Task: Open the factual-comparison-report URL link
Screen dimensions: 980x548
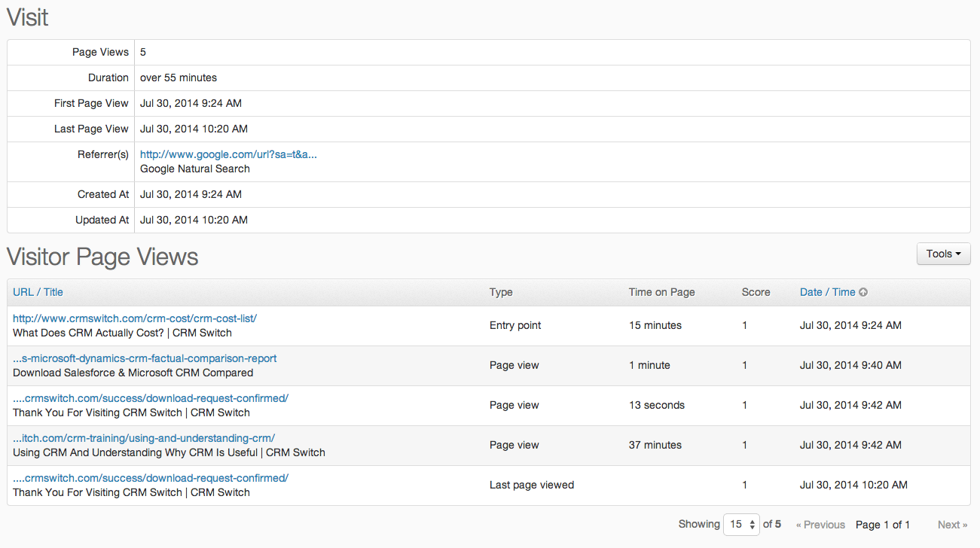Action: pyautogui.click(x=145, y=358)
